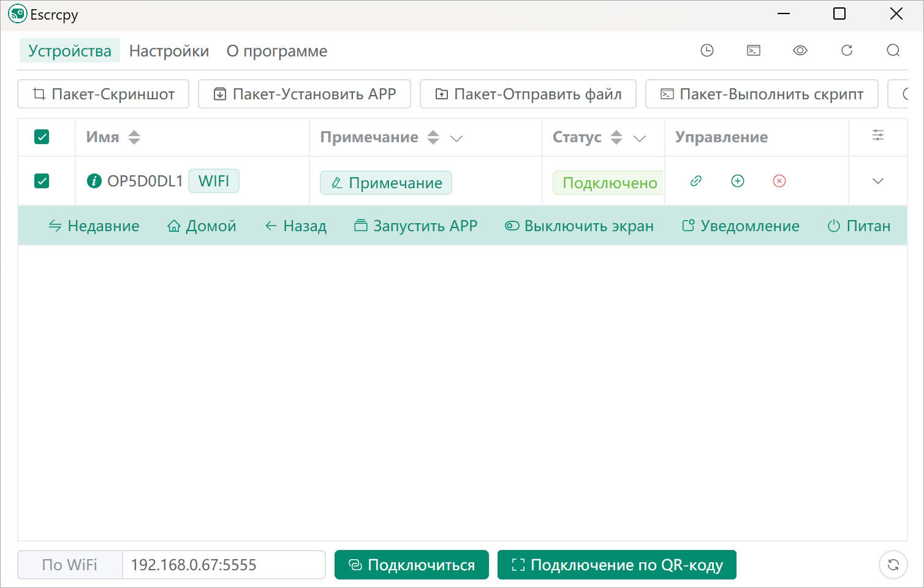
Task: Switch to the Устройства tab
Action: click(70, 51)
